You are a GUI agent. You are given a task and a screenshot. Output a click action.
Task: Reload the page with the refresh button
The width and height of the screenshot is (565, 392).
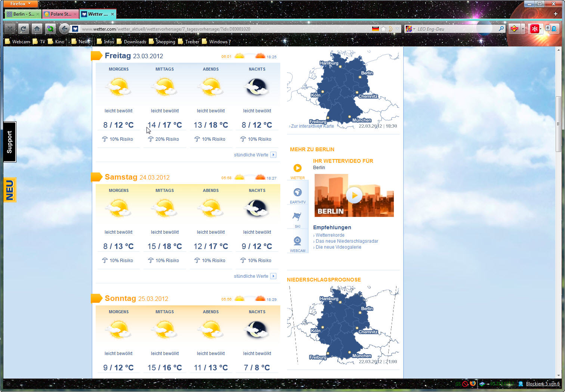(x=23, y=29)
